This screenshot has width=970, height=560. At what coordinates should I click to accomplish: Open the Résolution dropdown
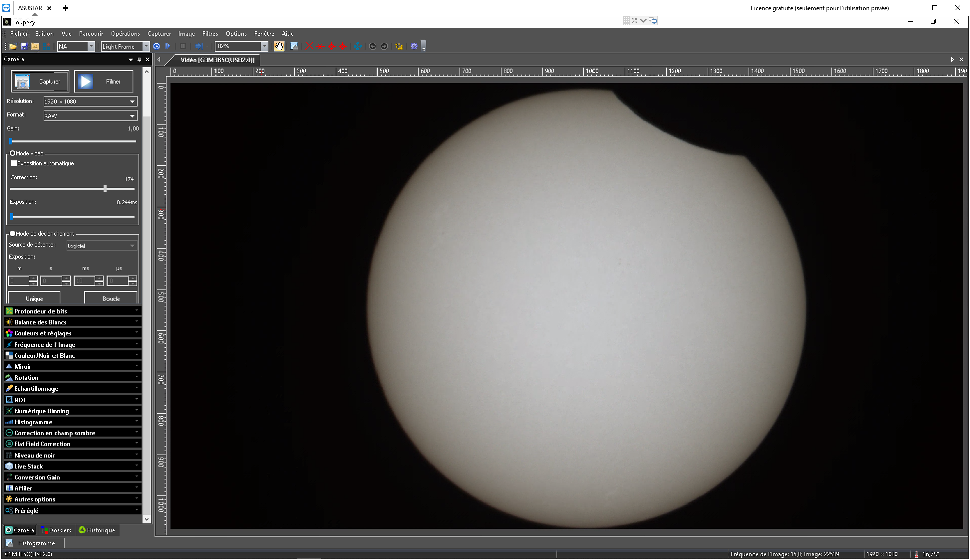click(x=90, y=101)
